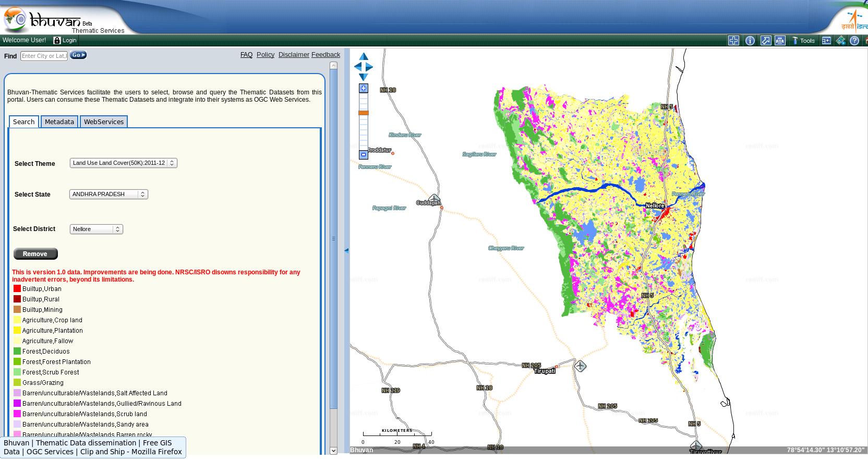
Task: Click the orange zoom slider handle
Action: pos(364,113)
